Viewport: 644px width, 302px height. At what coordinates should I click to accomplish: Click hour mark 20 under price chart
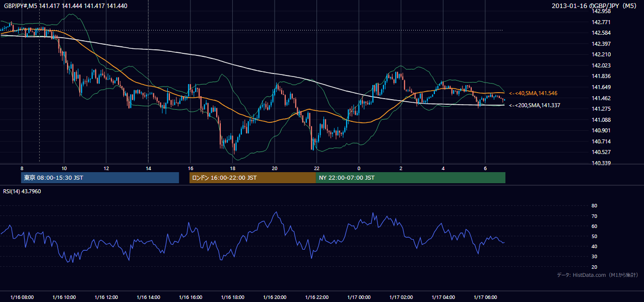(x=275, y=168)
